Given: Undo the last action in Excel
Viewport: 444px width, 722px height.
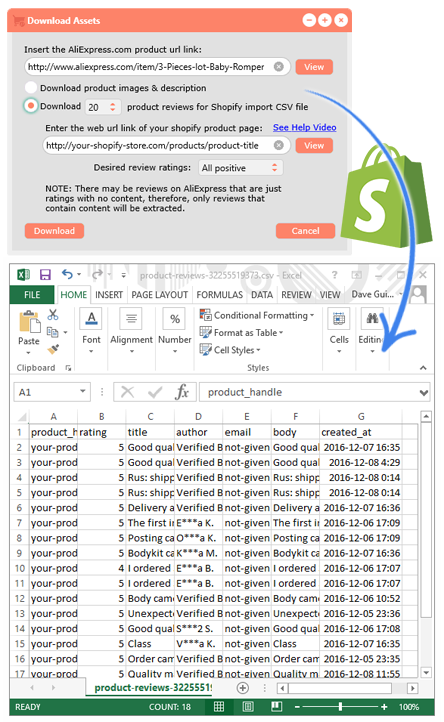Looking at the screenshot, I should point(67,274).
